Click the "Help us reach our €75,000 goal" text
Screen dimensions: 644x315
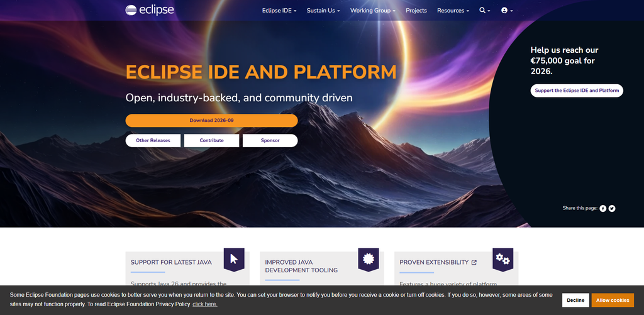(564, 61)
